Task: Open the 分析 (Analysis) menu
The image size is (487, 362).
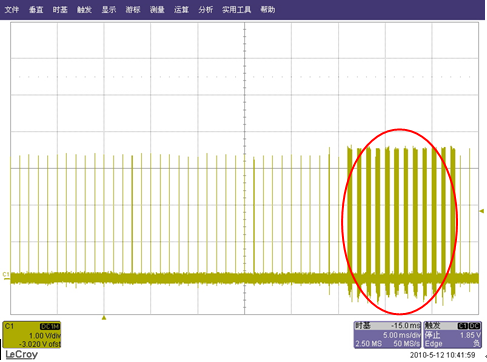Action: (205, 10)
